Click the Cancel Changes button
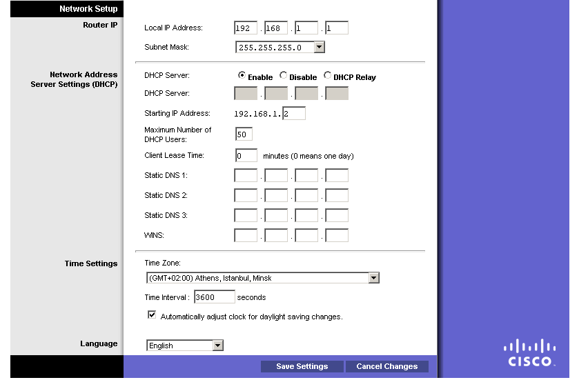 point(386,366)
